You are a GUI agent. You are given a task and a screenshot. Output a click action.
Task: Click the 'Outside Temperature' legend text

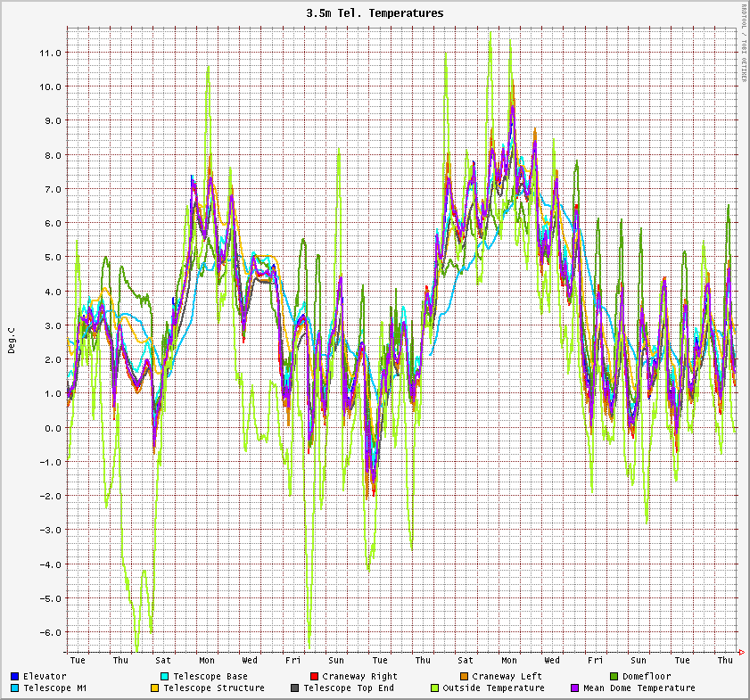point(493,688)
